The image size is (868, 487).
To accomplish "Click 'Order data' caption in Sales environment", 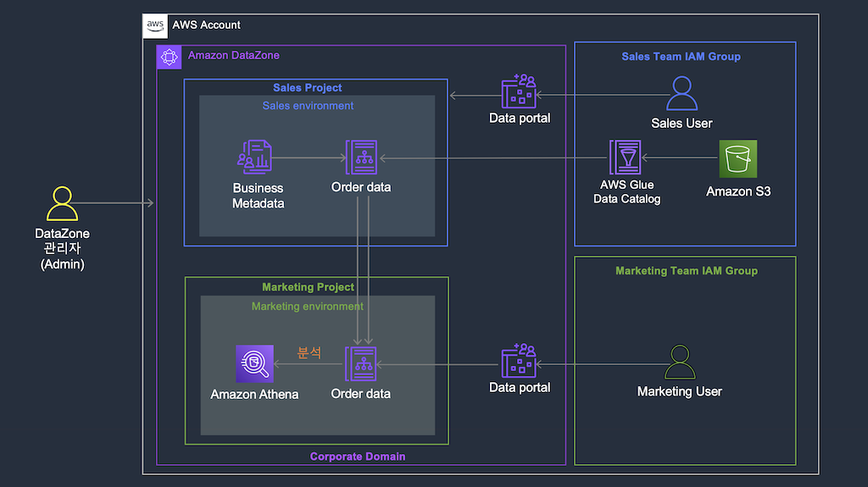I will click(361, 187).
